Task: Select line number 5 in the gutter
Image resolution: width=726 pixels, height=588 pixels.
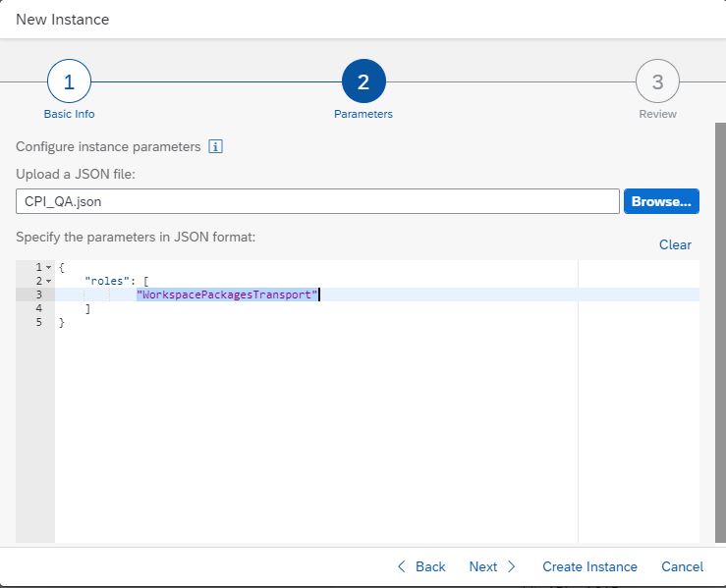Action: click(39, 322)
